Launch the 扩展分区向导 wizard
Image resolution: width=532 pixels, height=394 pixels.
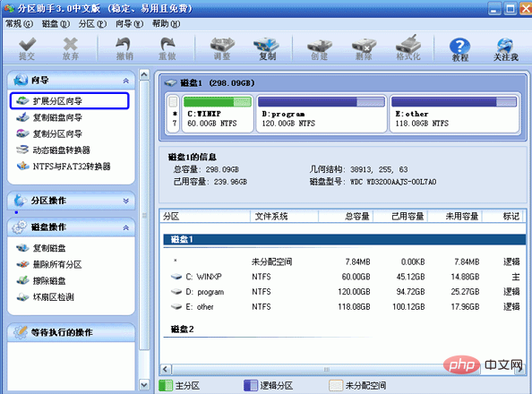click(70, 101)
